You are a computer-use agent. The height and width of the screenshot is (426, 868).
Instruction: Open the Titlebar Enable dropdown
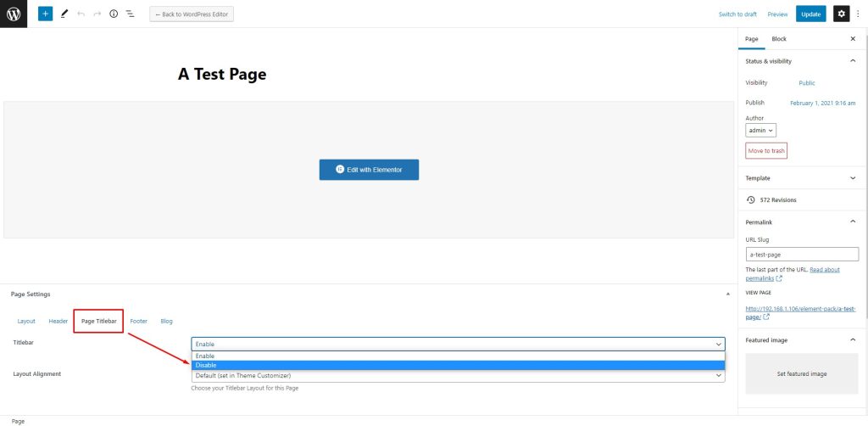pos(458,344)
